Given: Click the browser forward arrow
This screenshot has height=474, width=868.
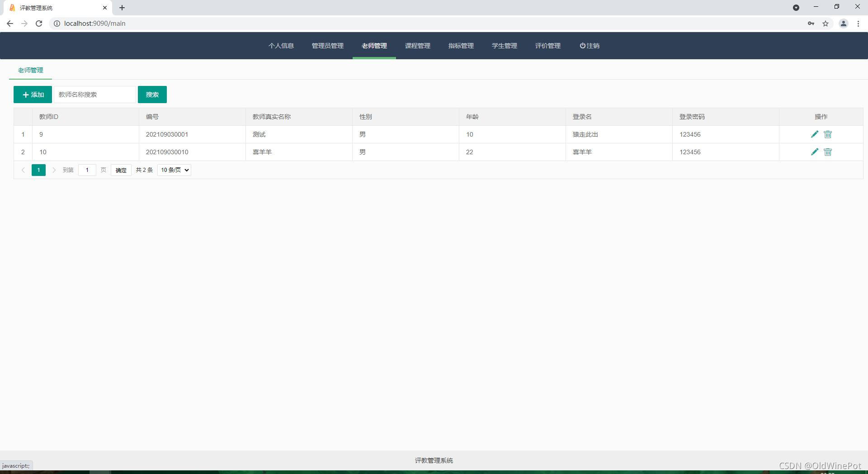Looking at the screenshot, I should 24,24.
